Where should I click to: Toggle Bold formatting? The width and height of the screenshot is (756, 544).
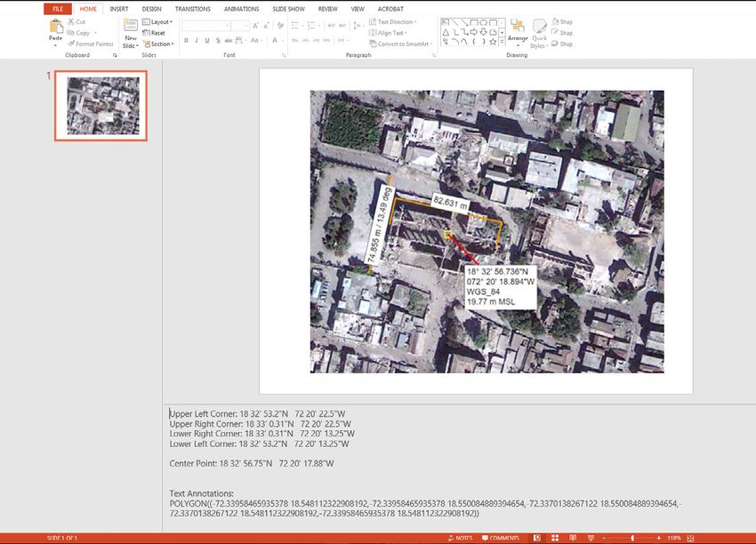click(x=186, y=41)
